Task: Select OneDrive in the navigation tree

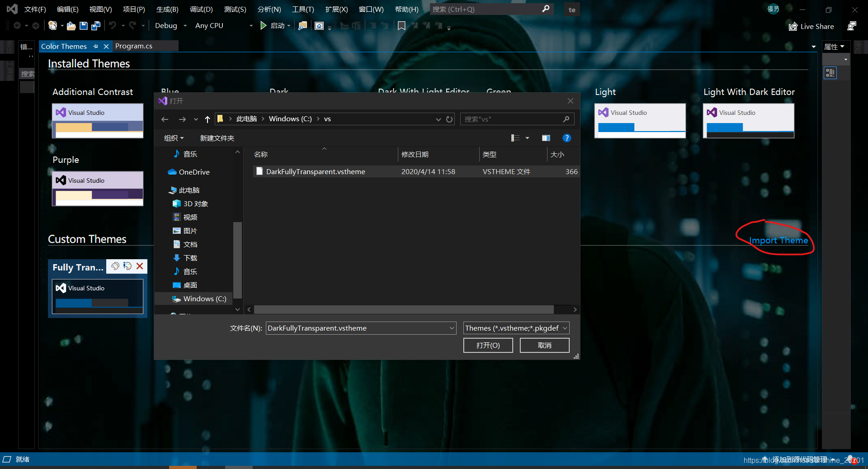Action: (194, 172)
